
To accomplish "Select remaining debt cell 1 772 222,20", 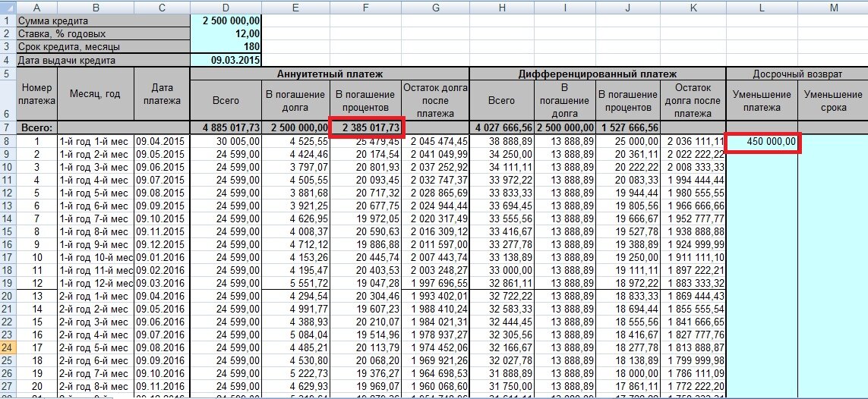I will pos(693,386).
